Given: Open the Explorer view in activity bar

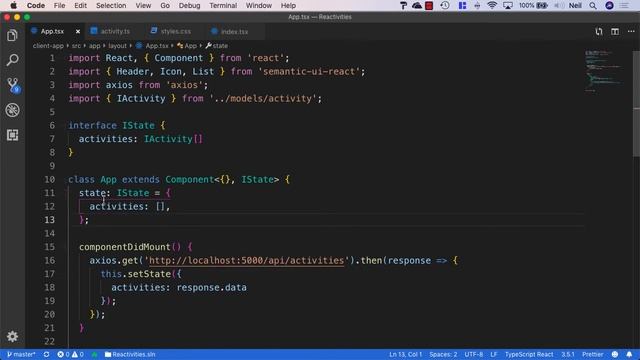Looking at the screenshot, I should (x=12, y=36).
